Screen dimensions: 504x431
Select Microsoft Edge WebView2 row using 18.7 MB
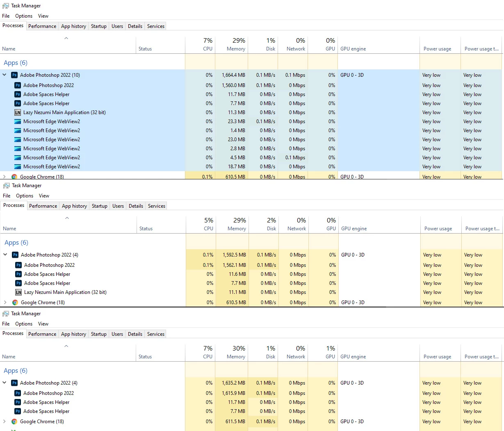point(251,167)
